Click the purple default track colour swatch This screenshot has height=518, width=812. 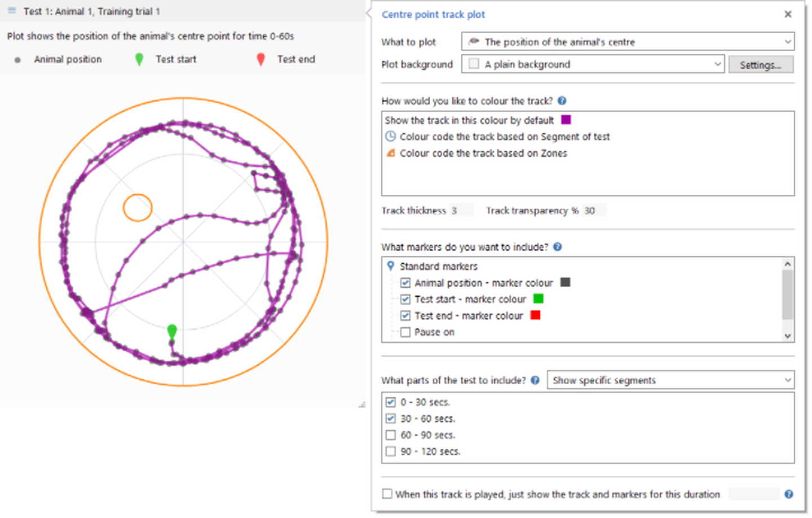coord(566,120)
